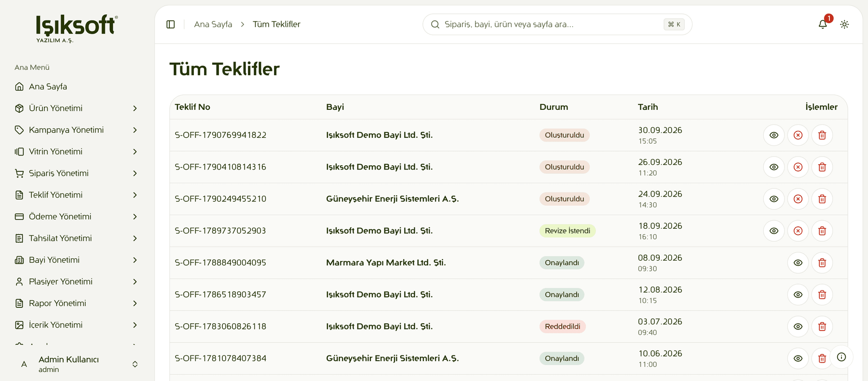Delete offer S-OFF-1783060826118
This screenshot has width=868, height=381.
(822, 327)
